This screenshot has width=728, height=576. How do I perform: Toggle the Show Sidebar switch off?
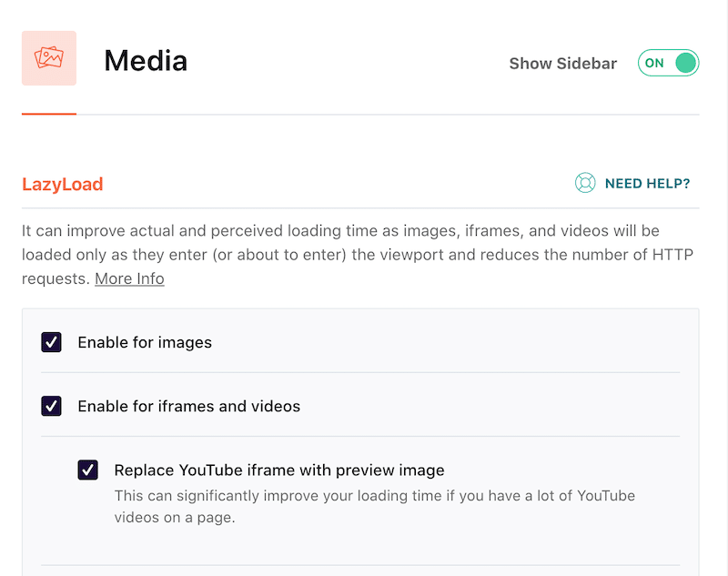[669, 63]
